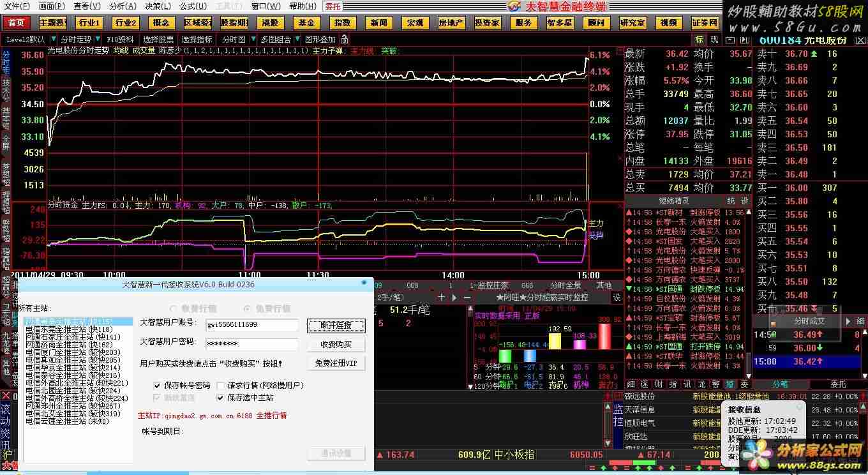Toggle the 请求行情 (网络慢用户) checkbox

coord(221,386)
